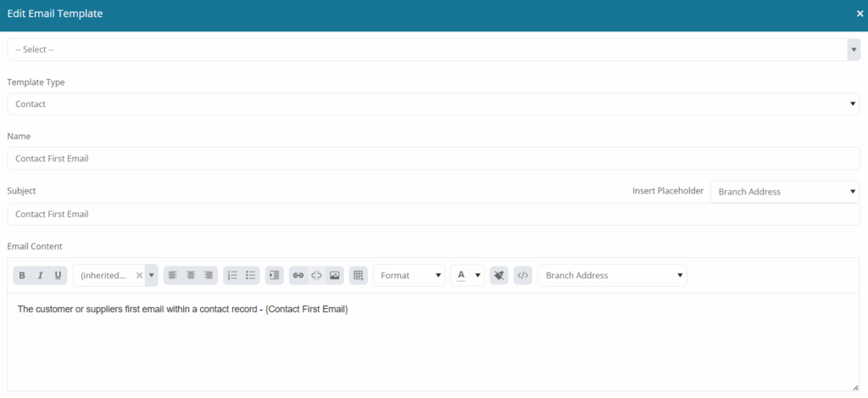The width and height of the screenshot is (868, 398).
Task: Click the clean formatting icon
Action: pos(499,276)
